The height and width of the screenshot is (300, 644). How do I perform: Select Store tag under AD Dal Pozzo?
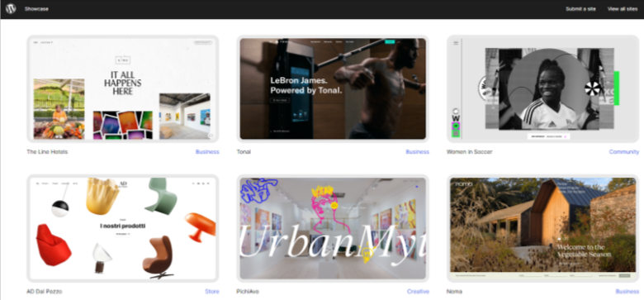tap(212, 292)
